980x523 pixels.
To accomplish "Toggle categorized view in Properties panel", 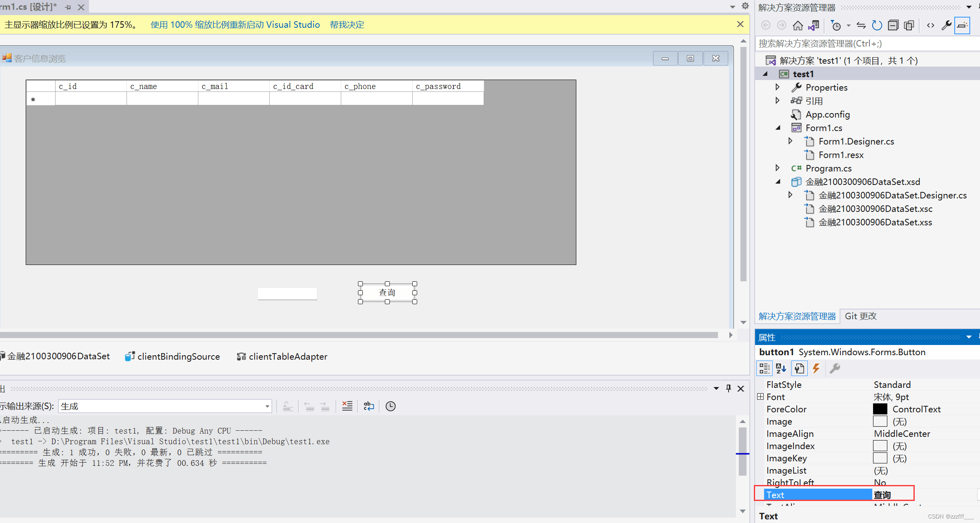I will click(764, 369).
